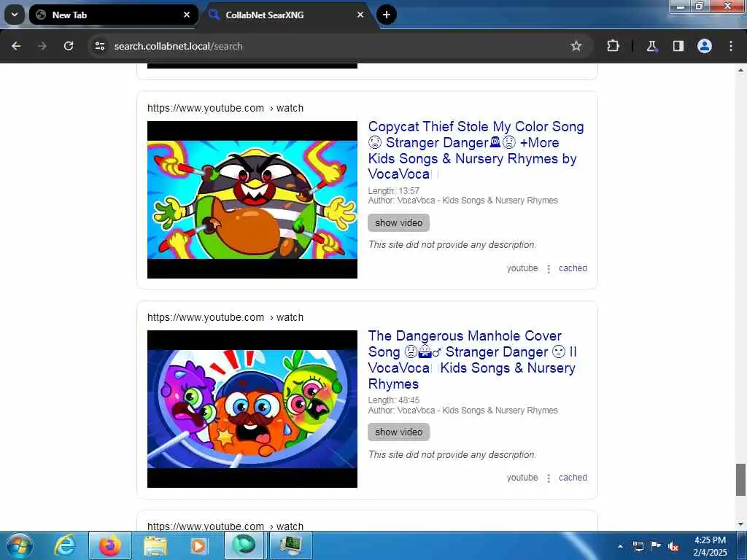Show video for Manhole Cover Song result
747x560 pixels.
tap(398, 432)
